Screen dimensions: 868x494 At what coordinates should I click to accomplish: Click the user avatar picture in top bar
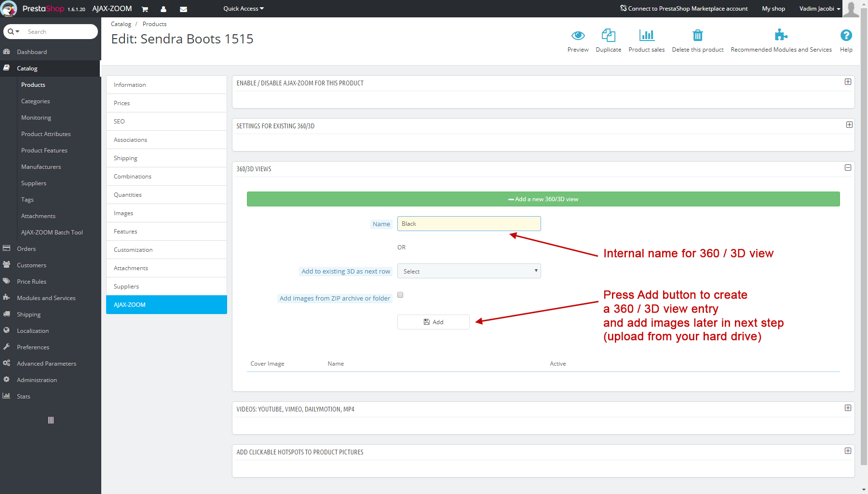pyautogui.click(x=851, y=9)
